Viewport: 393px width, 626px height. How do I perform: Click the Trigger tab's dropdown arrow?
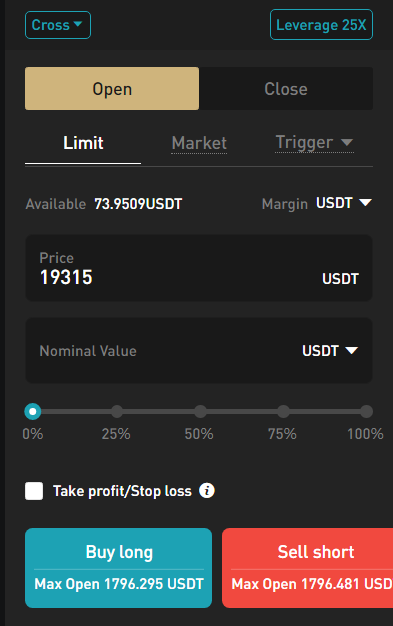coord(347,142)
